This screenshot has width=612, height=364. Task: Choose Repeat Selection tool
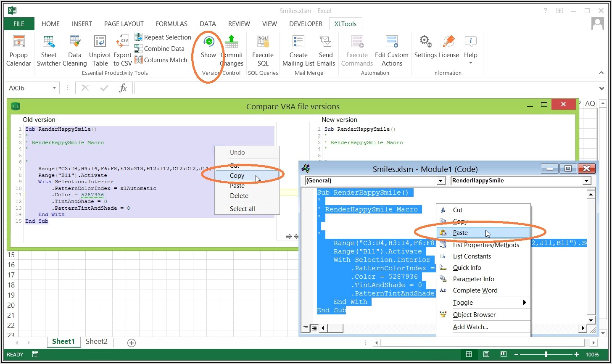[163, 37]
